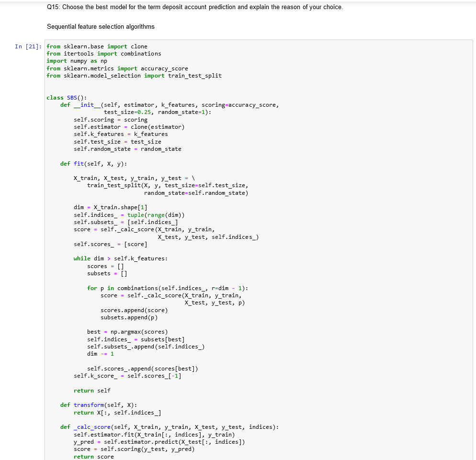Click the 'def __init__' line
The height and width of the screenshot is (460, 476).
click(170, 105)
